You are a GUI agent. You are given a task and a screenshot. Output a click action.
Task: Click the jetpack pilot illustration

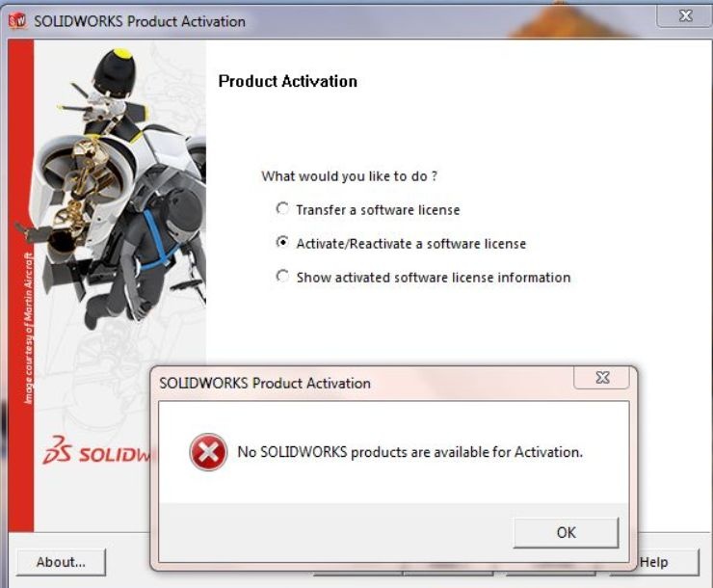point(121,186)
